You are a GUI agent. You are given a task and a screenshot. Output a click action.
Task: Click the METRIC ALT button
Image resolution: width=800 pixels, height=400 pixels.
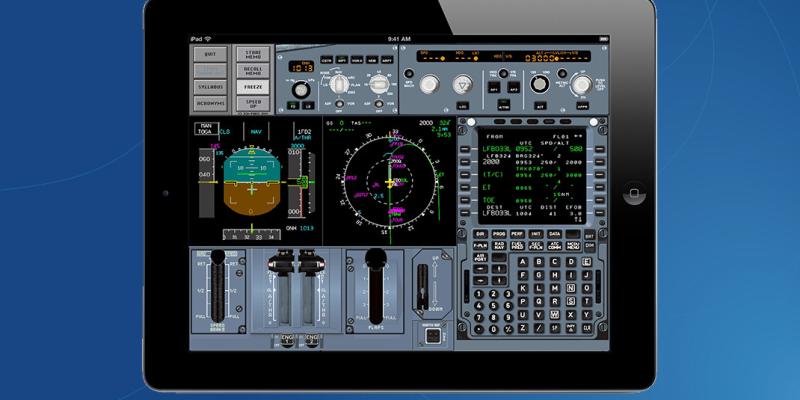[x=562, y=73]
